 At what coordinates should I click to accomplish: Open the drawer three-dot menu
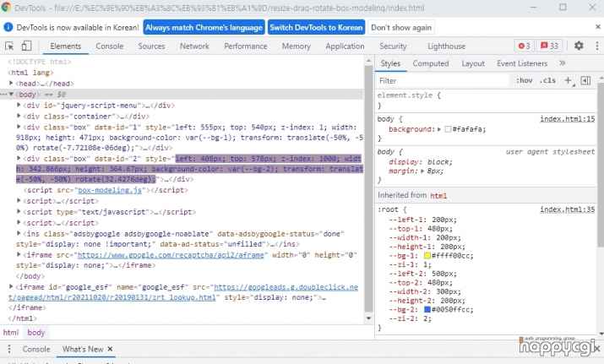click(x=8, y=349)
